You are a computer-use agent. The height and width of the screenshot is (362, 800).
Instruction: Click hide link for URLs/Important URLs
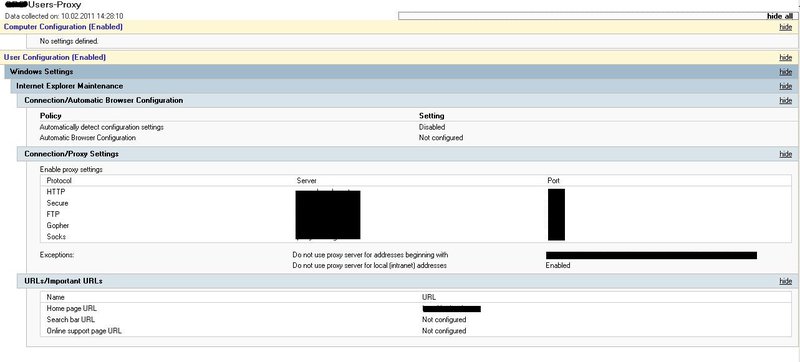(786, 281)
